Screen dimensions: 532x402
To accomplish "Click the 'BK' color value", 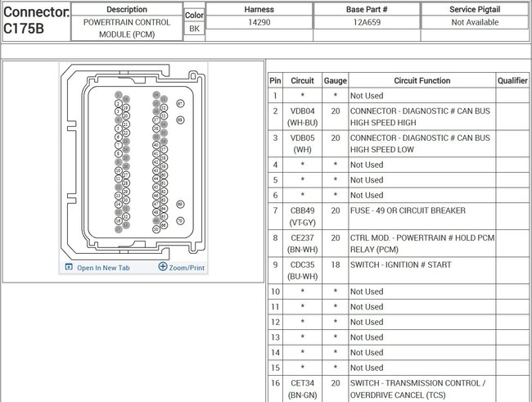I will [x=194, y=29].
